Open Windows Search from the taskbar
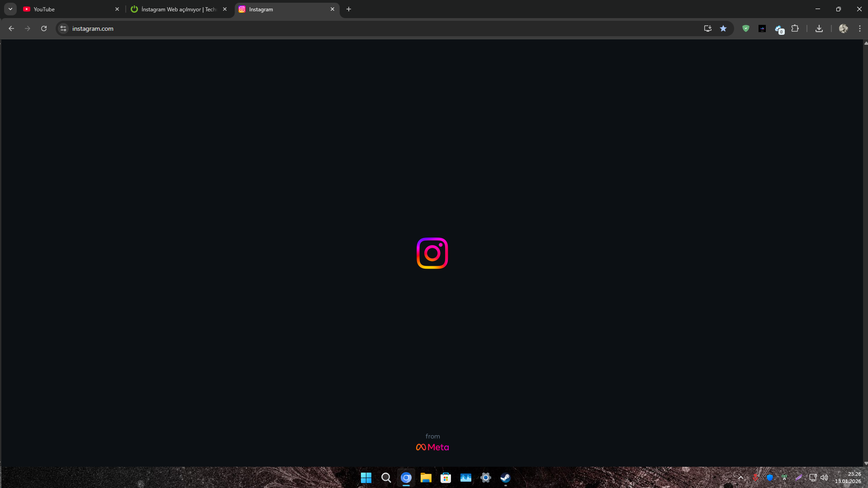This screenshot has width=868, height=488. pyautogui.click(x=386, y=478)
